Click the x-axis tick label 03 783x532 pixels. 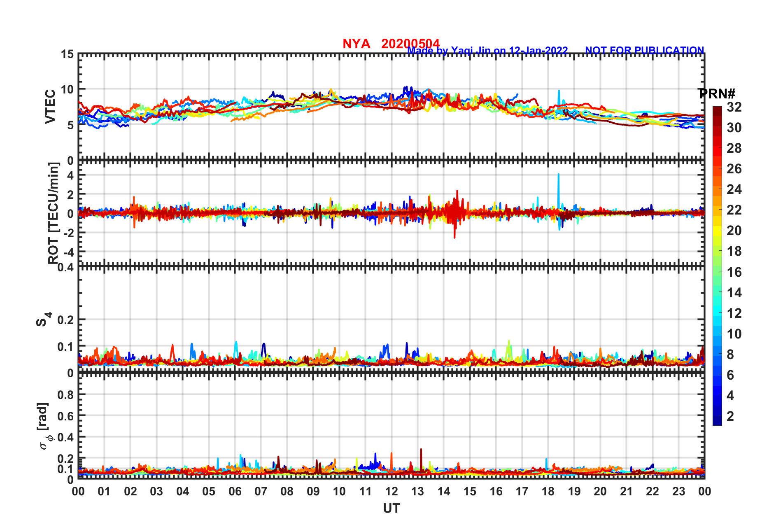pyautogui.click(x=156, y=491)
